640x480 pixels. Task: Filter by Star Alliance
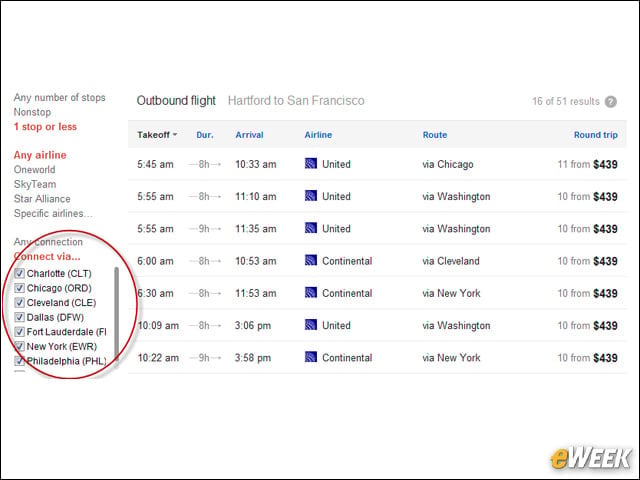click(42, 199)
